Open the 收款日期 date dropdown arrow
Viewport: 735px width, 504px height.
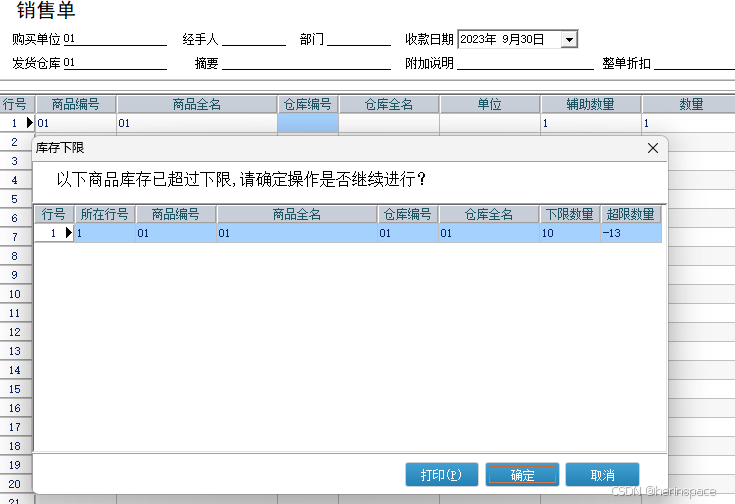tap(569, 39)
